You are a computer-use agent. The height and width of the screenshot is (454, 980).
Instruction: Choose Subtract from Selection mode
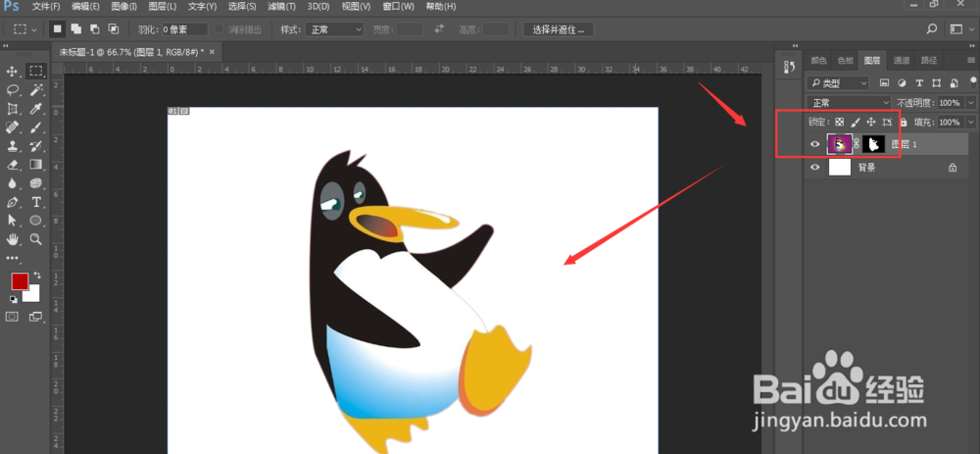(94, 28)
